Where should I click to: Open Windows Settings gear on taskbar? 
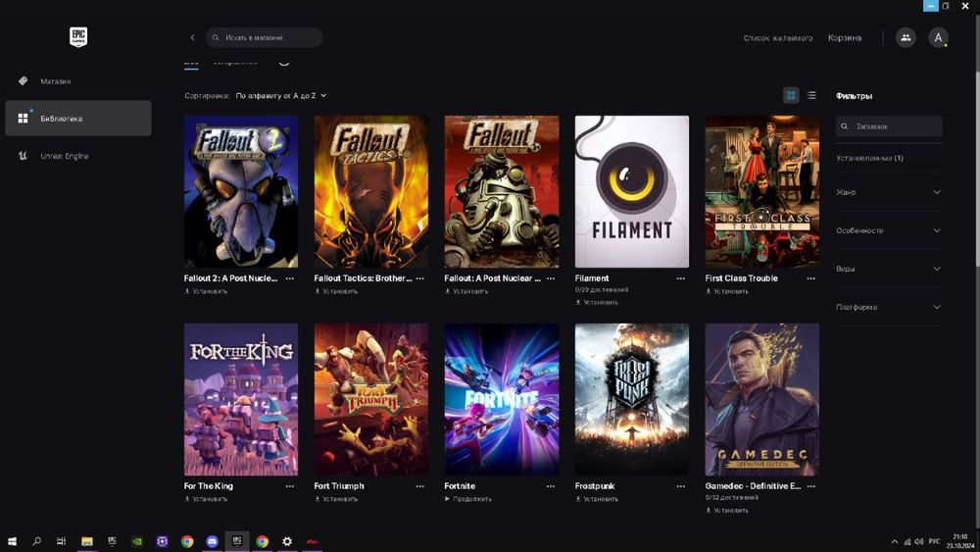click(287, 541)
